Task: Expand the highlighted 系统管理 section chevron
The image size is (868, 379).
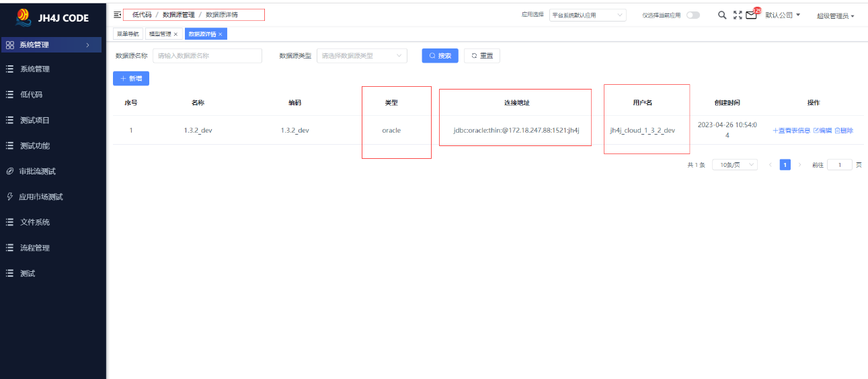Action: pos(87,45)
